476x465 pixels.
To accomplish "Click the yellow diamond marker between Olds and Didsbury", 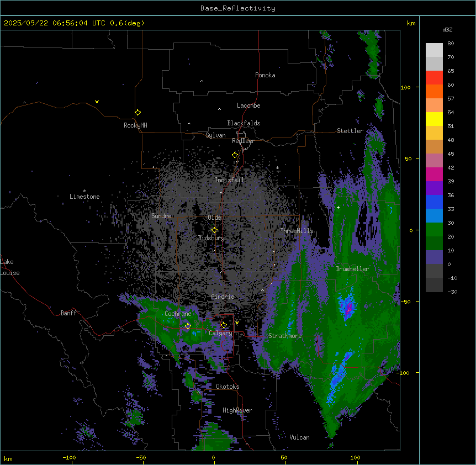I will [x=214, y=230].
